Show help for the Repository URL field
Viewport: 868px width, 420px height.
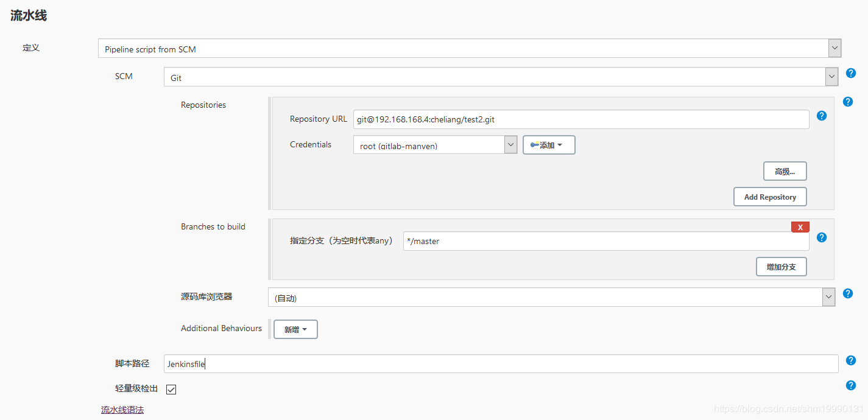[x=822, y=116]
